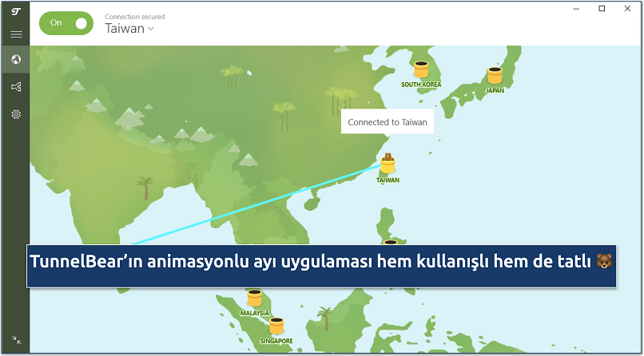Expand the chevron next to Taiwan
The image size is (644, 356).
point(151,29)
